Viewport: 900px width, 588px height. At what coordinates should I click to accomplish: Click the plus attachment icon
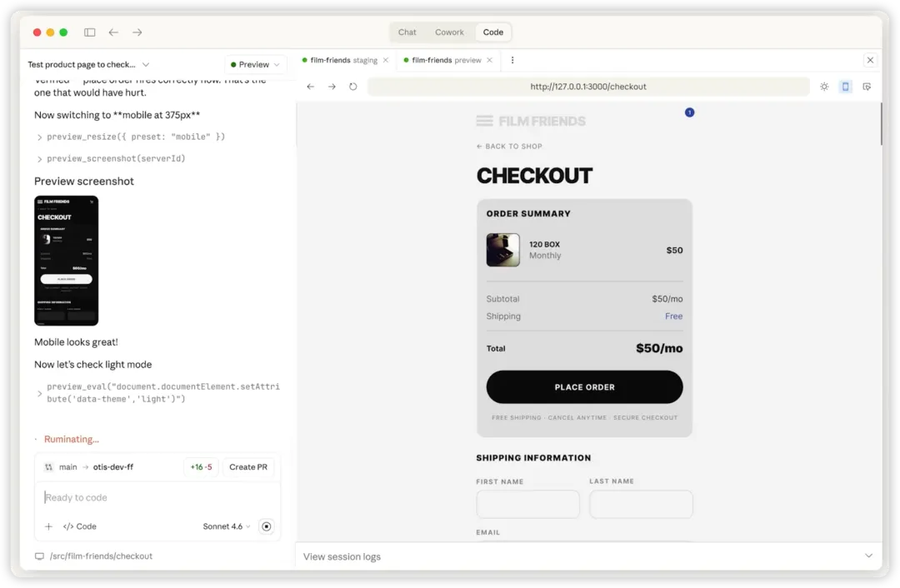click(49, 526)
